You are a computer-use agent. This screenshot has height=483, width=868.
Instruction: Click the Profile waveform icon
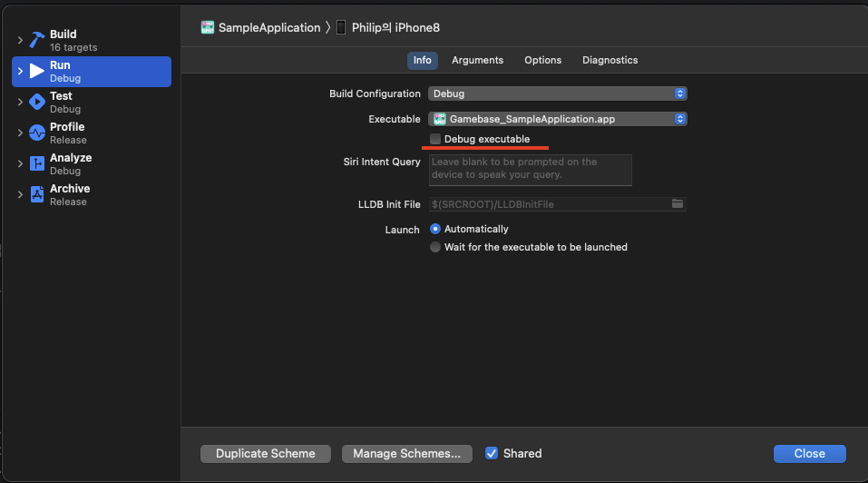coord(36,133)
